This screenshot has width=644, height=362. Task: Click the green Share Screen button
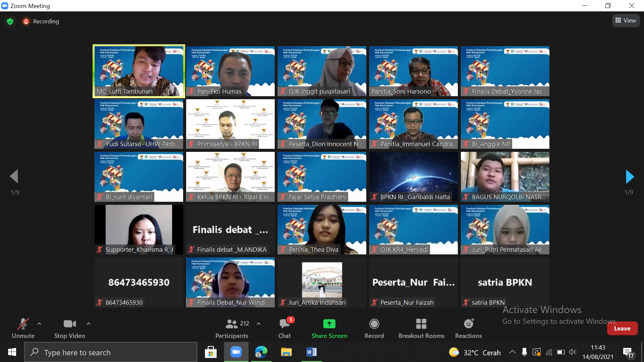329,328
